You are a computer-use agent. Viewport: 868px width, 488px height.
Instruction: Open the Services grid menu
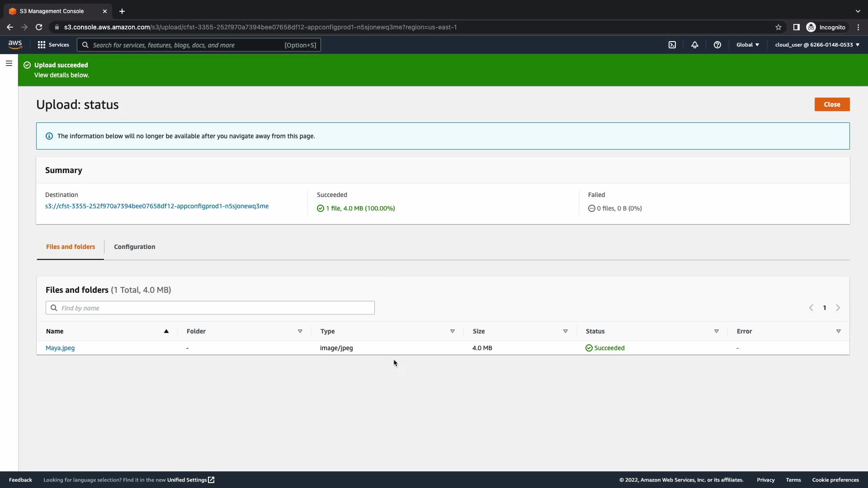(x=53, y=45)
